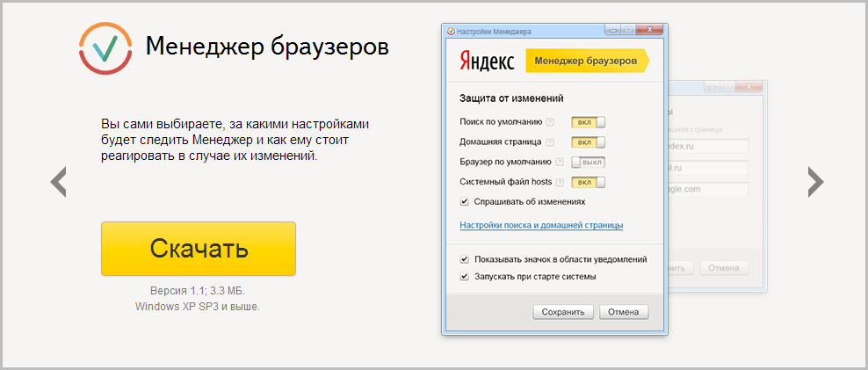Image resolution: width=868 pixels, height=370 pixels.
Task: Enable Браузер по умолчанию switch
Action: 589,163
